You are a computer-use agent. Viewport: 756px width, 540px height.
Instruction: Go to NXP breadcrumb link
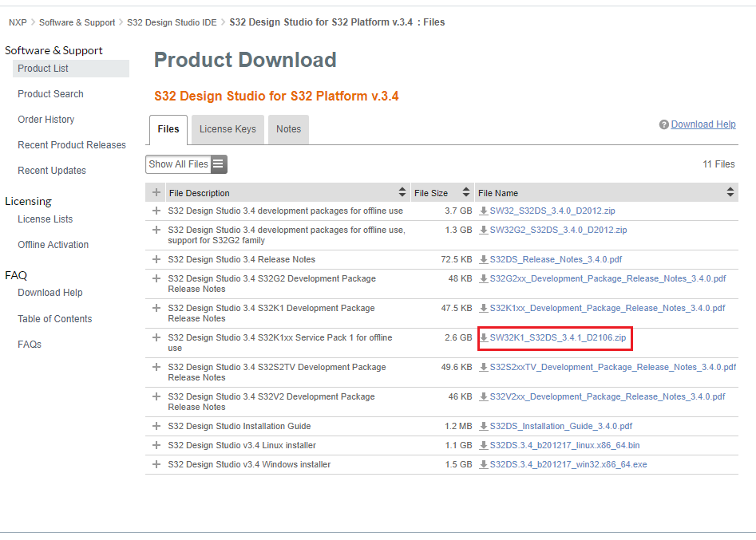(18, 22)
